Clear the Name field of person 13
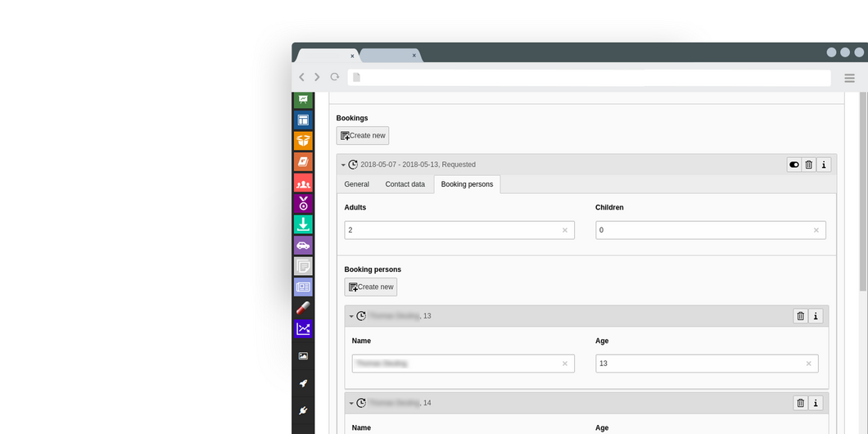This screenshot has height=434, width=868. coord(565,364)
